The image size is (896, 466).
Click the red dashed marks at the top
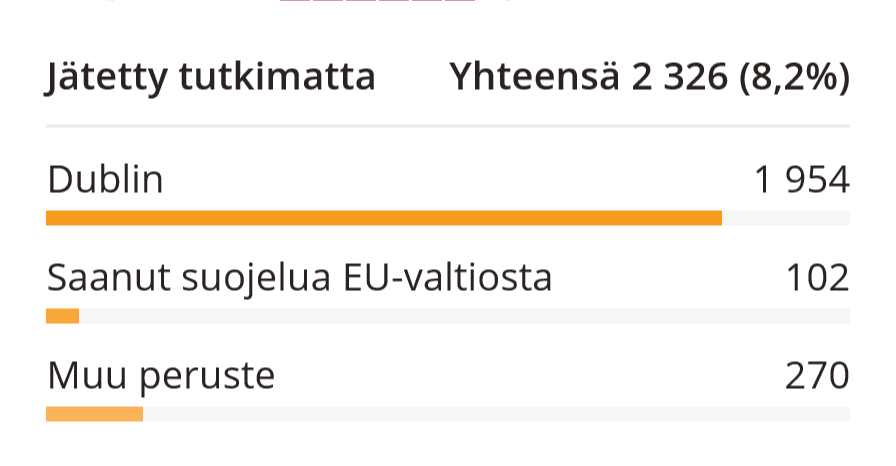pos(377,2)
